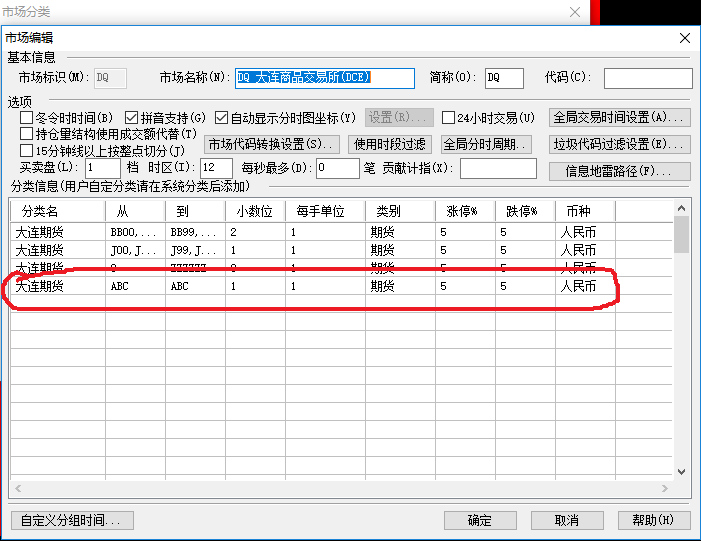Open 全局交易时间设置(A) dialog
The width and height of the screenshot is (701, 541).
[620, 118]
